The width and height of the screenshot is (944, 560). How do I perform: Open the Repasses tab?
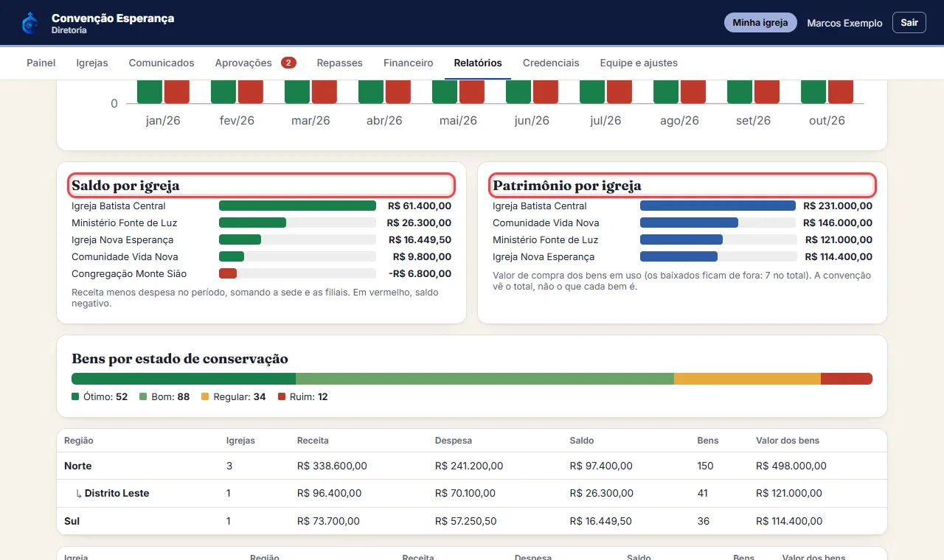[x=340, y=63]
